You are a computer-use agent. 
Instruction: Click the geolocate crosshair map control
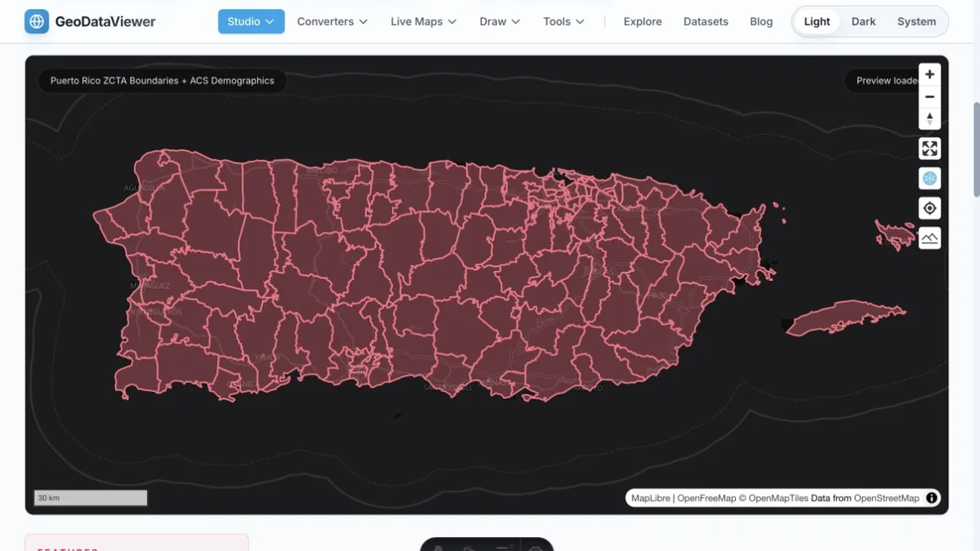pos(929,208)
